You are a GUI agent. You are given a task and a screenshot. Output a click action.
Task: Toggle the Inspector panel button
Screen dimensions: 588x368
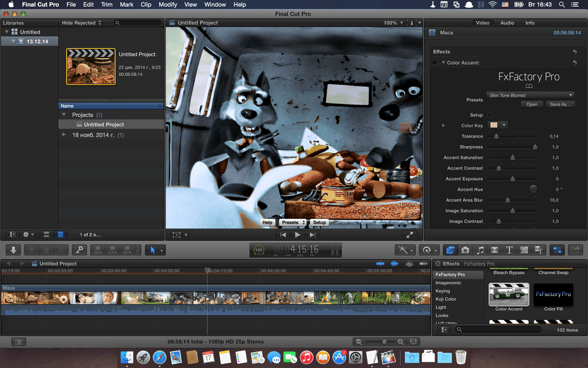(x=556, y=250)
